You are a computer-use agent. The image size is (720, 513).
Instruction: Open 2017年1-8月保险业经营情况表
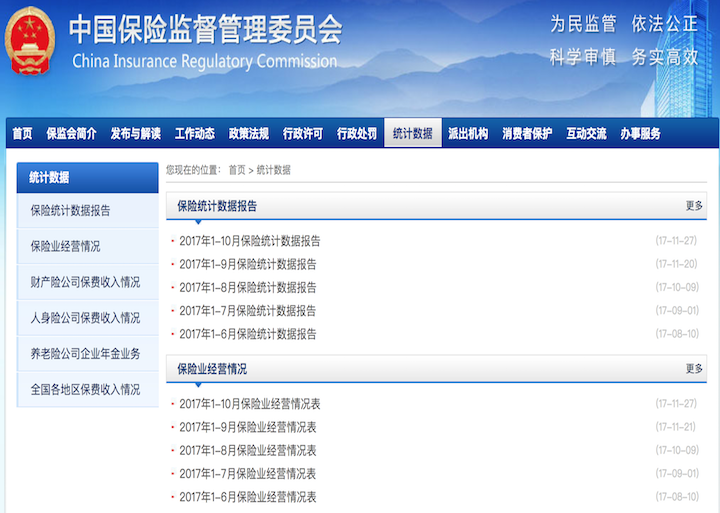coord(248,451)
